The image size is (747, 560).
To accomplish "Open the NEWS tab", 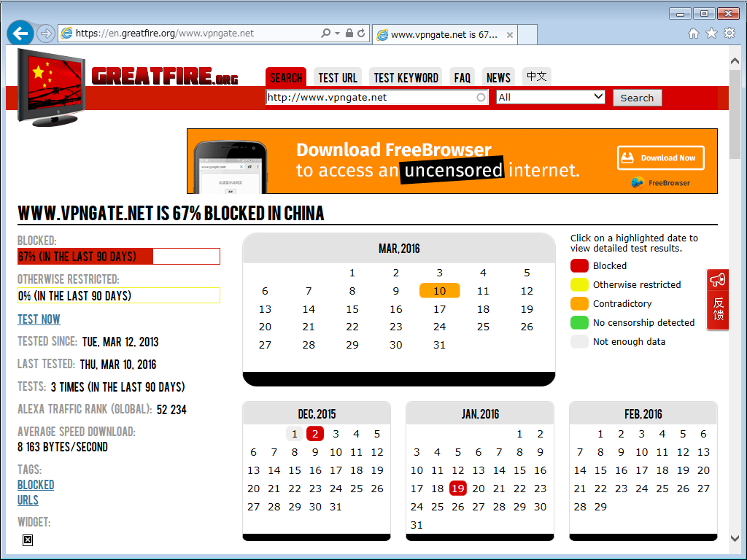I will 498,77.
